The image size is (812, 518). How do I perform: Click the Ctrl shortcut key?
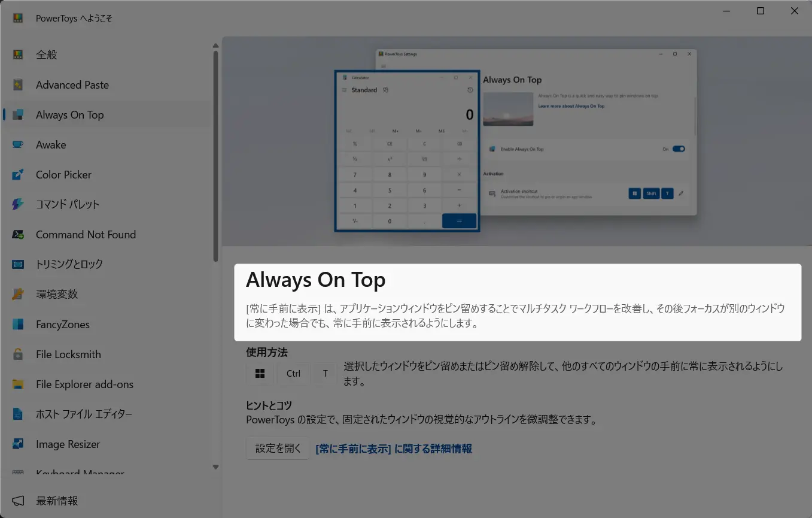pyautogui.click(x=293, y=374)
